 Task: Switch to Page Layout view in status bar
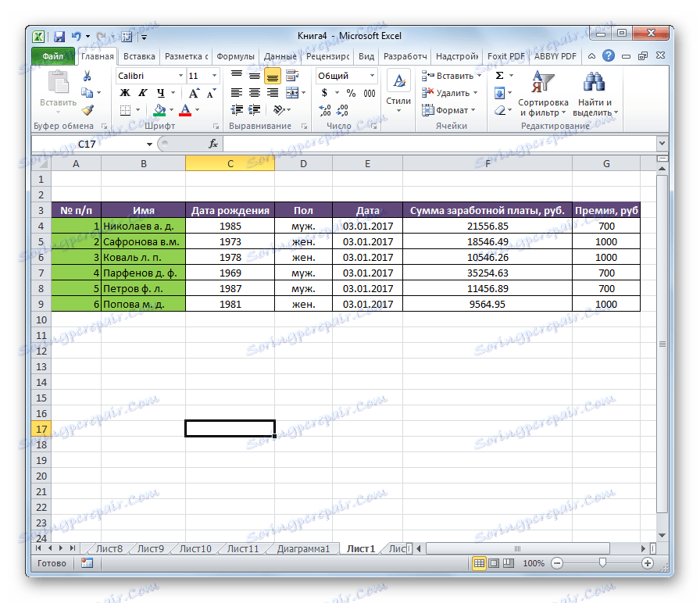[x=494, y=563]
